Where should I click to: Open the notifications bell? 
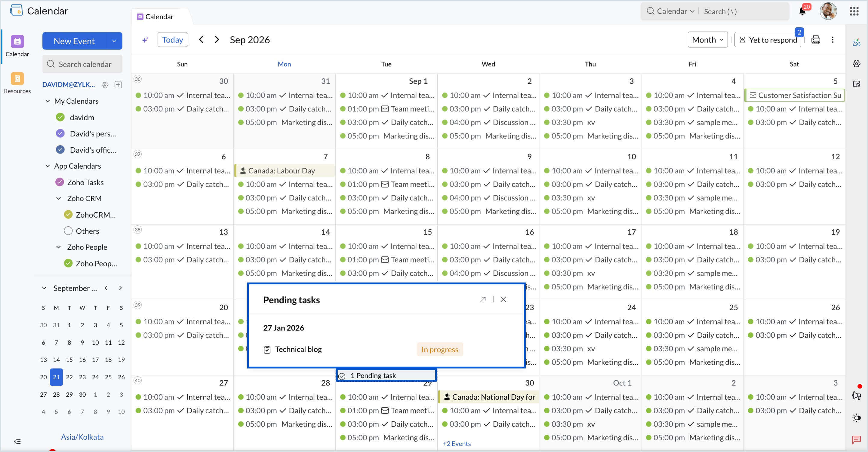[x=802, y=11]
